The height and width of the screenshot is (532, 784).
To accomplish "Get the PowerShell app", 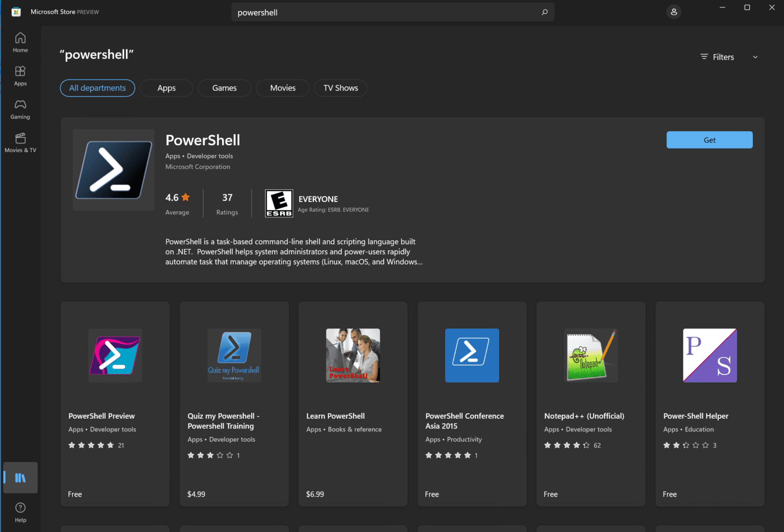I will 709,140.
